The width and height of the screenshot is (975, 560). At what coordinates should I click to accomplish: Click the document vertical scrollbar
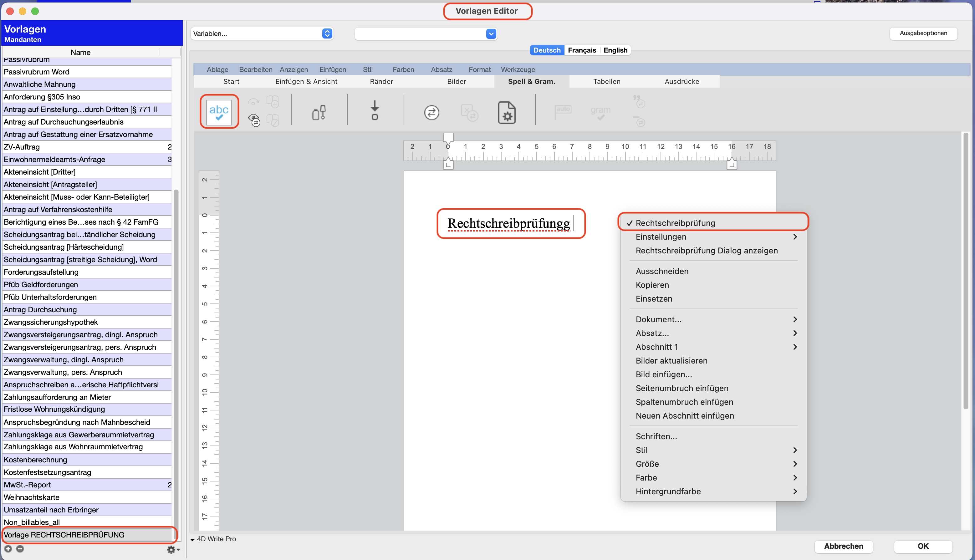pos(965,271)
